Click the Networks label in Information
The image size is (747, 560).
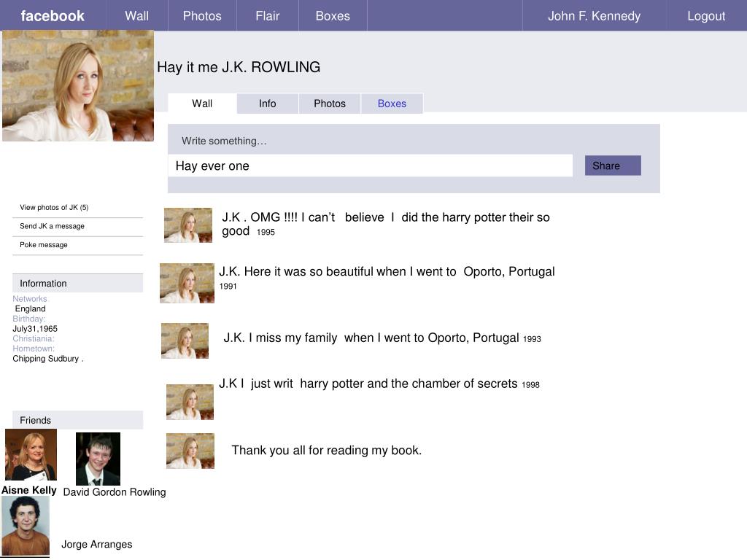coord(29,298)
